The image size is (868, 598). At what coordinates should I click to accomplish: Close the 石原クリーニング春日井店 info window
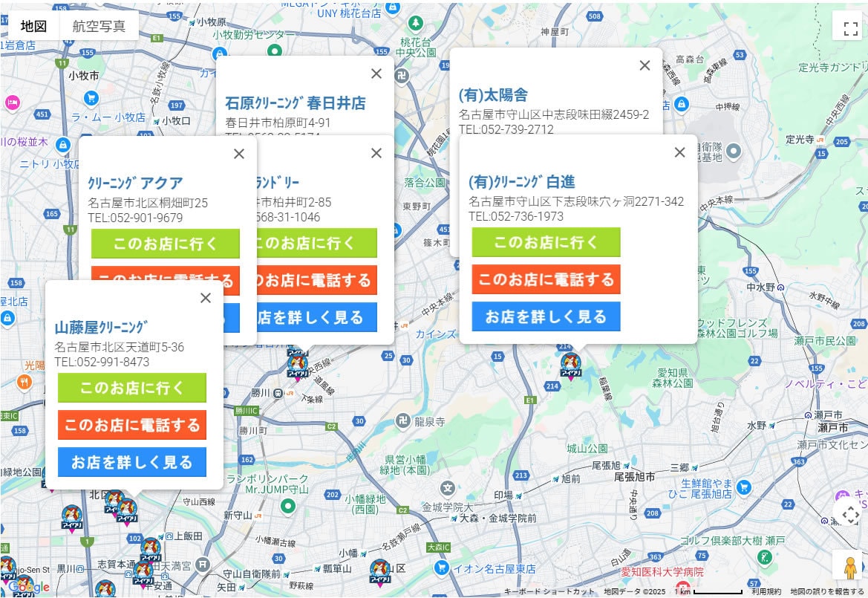point(376,74)
